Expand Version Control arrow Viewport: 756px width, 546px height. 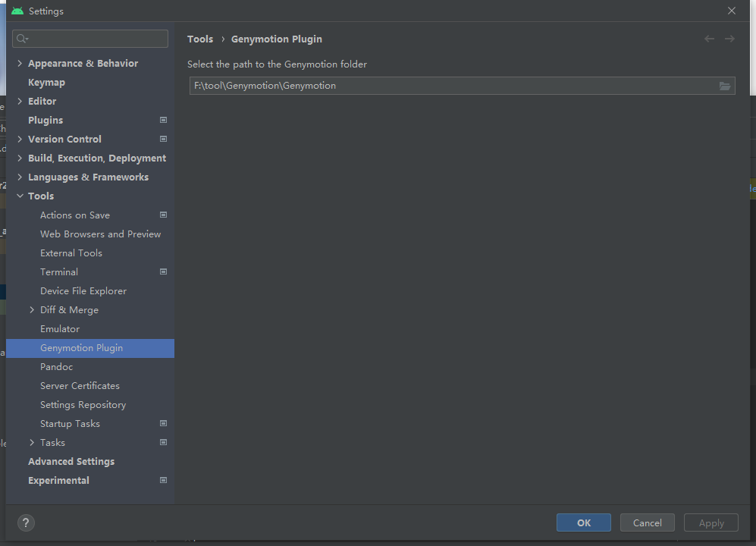(x=20, y=139)
